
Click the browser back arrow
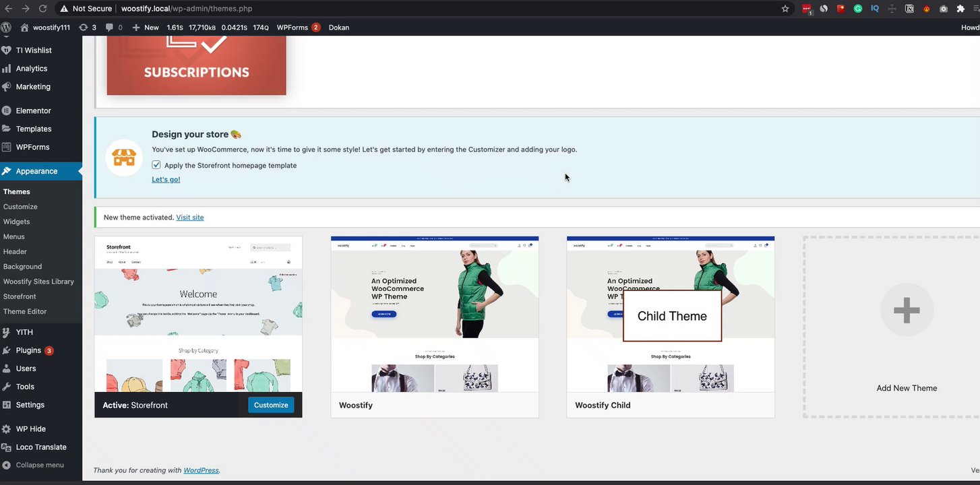tap(9, 9)
